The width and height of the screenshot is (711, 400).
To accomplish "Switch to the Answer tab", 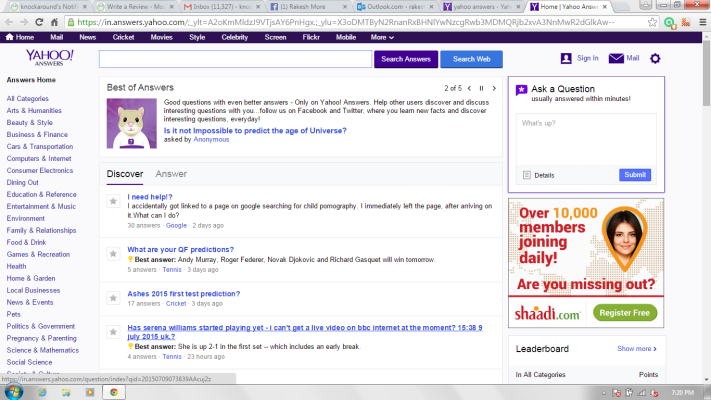I will coord(171,174).
